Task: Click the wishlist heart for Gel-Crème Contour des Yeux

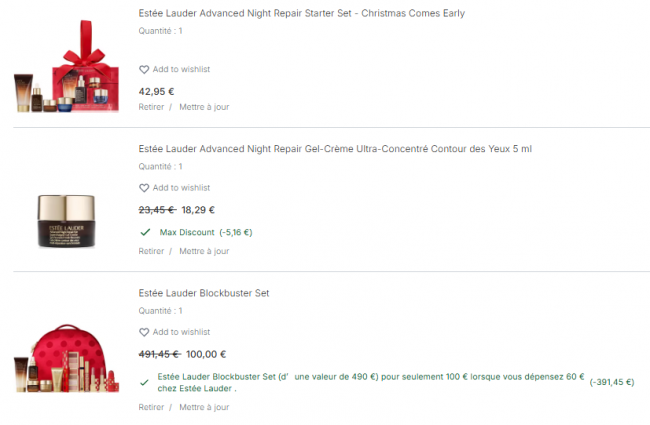Action: (x=144, y=188)
